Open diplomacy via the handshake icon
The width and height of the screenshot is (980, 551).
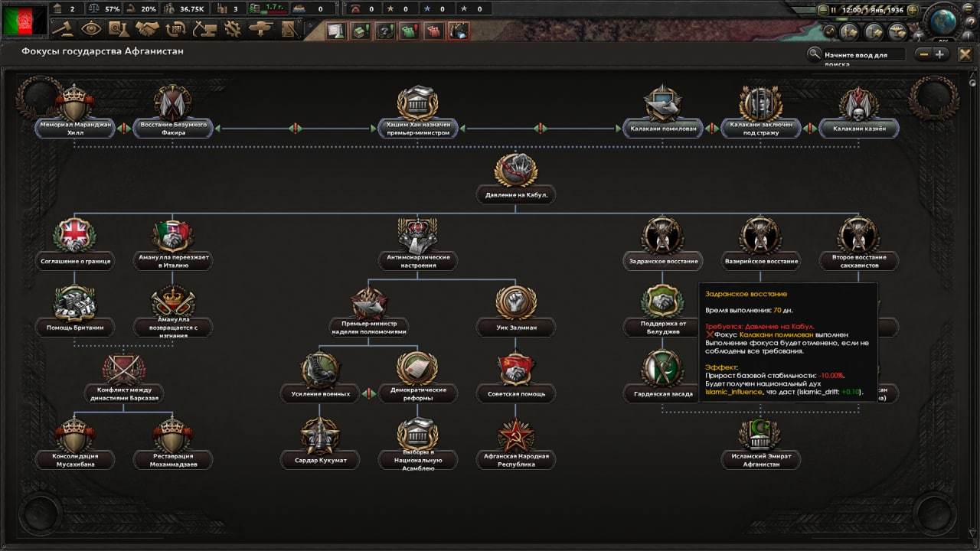[x=147, y=29]
